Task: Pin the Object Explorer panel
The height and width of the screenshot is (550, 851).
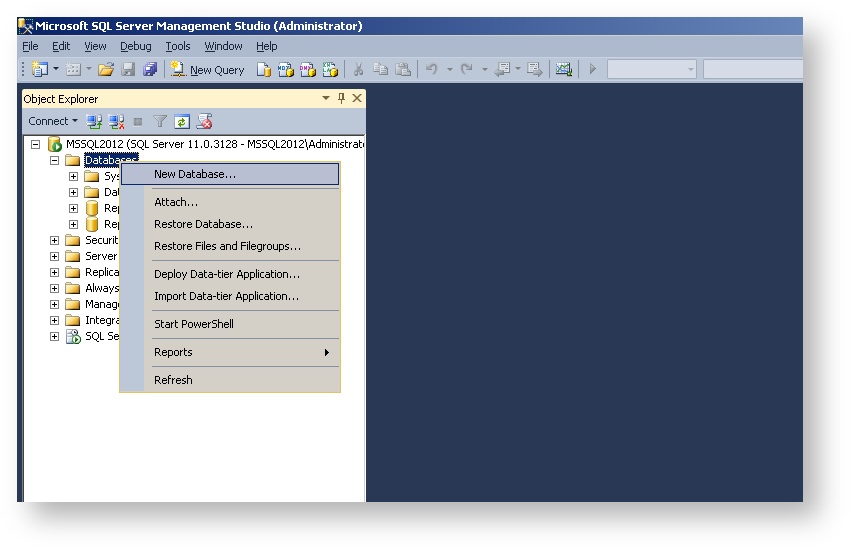Action: point(341,98)
